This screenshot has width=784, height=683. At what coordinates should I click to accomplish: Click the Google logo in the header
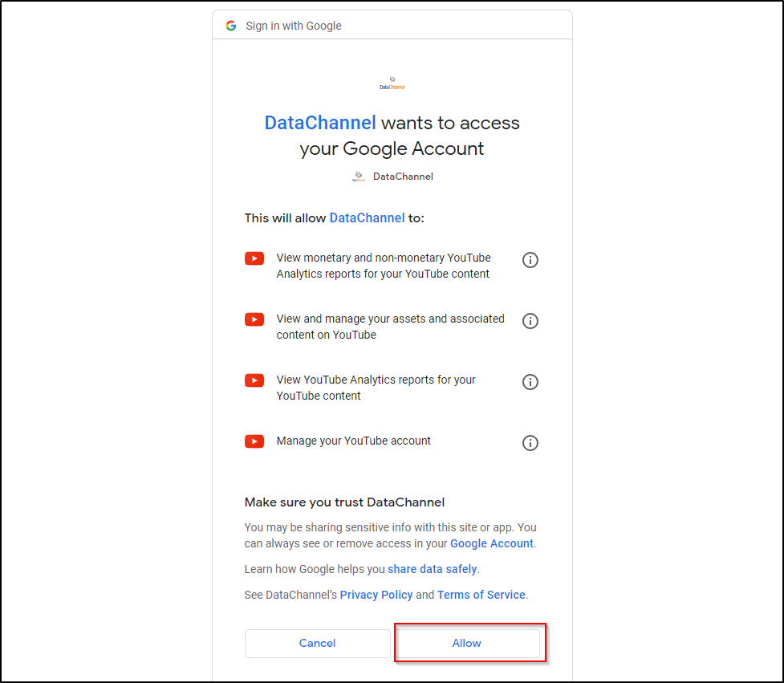click(231, 26)
